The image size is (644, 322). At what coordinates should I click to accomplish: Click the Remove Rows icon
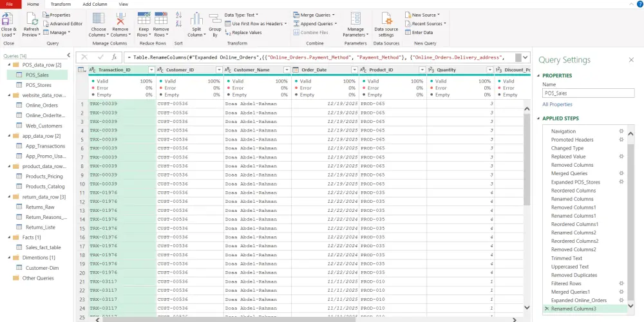coord(160,19)
